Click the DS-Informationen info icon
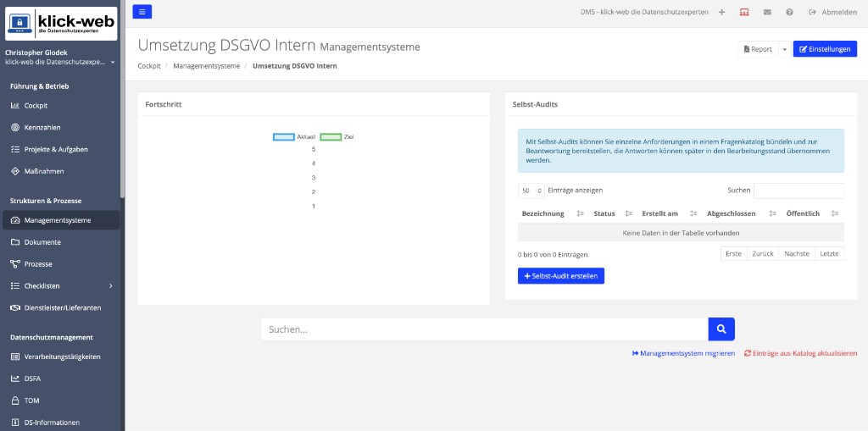The image size is (868, 431). 15,423
